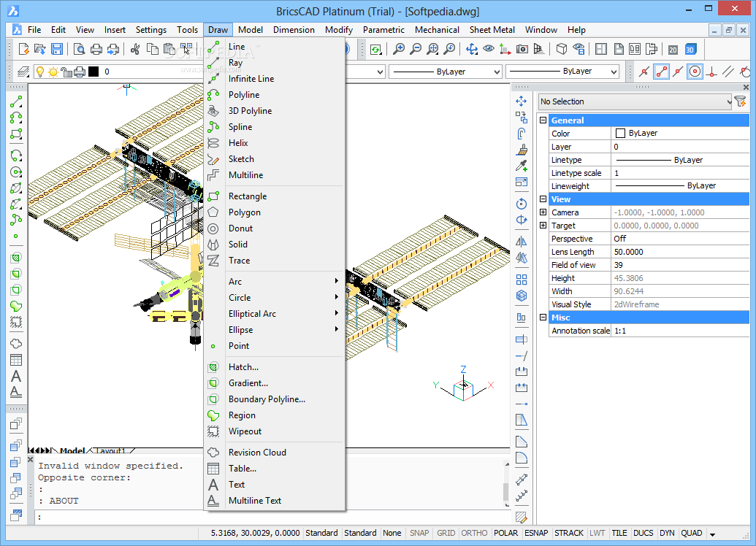Toggle POLAR in the status bar
Screen dimensions: 756x546
click(x=505, y=533)
